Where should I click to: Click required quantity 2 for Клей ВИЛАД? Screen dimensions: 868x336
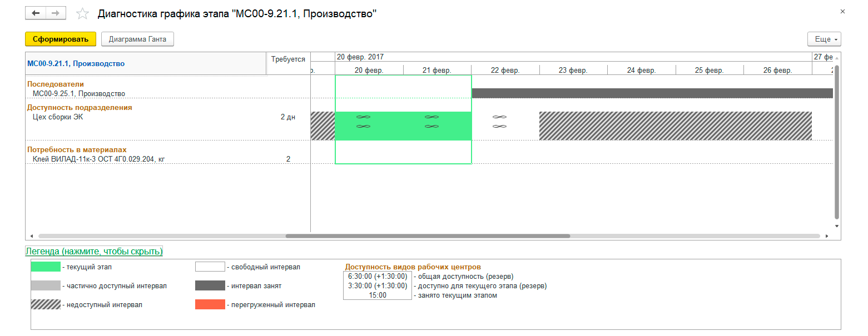coord(288,159)
